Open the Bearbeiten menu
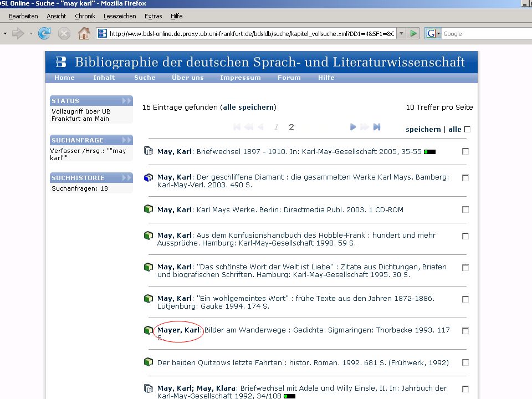 coord(23,16)
